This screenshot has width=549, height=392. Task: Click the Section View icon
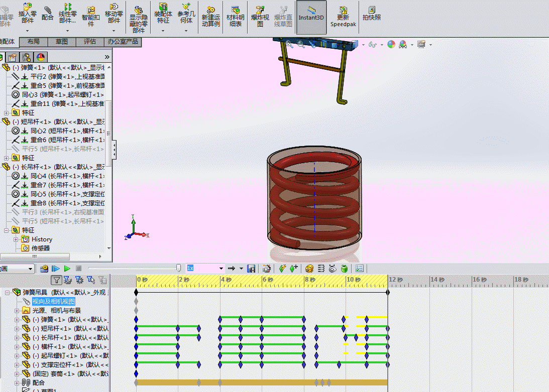(323, 44)
